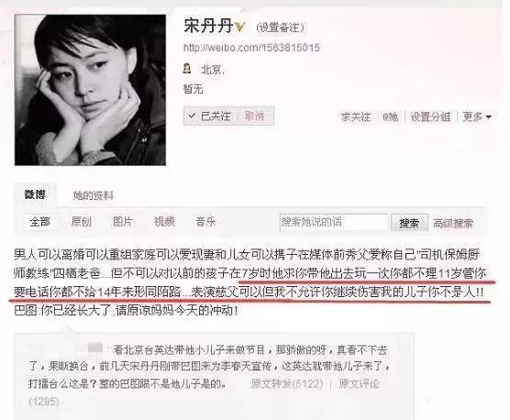This screenshot has height=420, width=510.
Task: Click 取消 to unfollow
Action: click(x=254, y=116)
